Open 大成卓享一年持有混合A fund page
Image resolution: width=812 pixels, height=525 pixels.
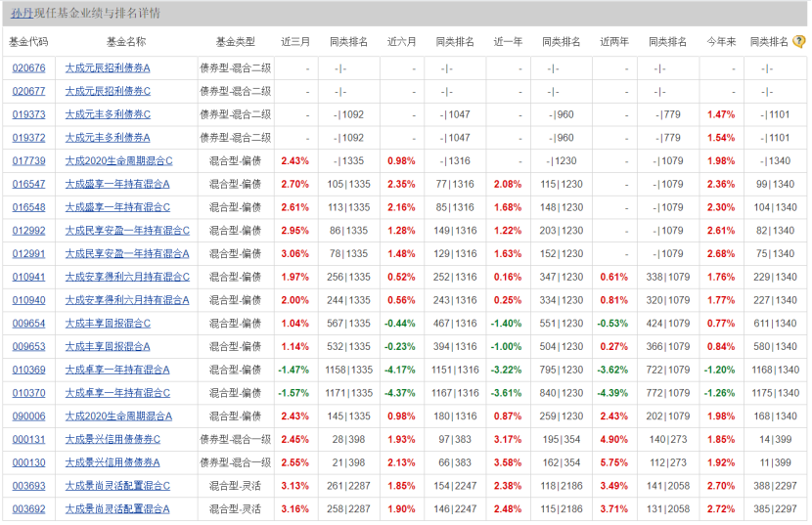click(x=117, y=370)
